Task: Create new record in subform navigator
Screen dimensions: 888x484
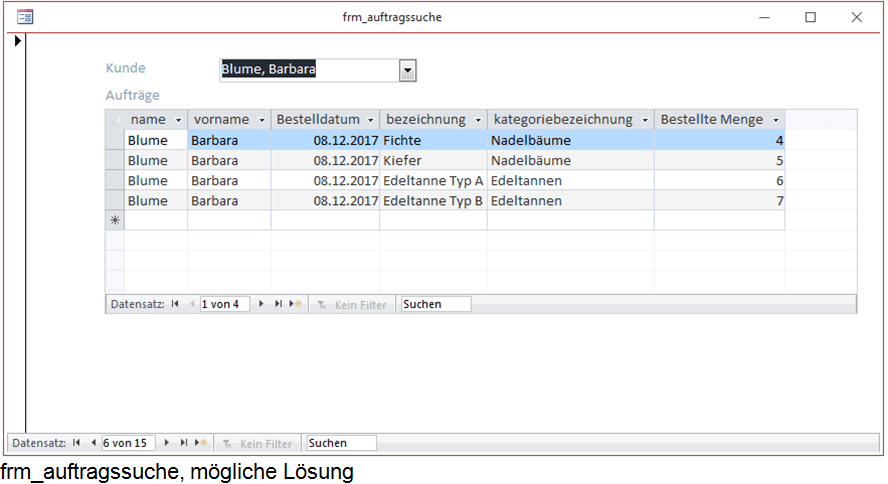Action: pos(295,304)
